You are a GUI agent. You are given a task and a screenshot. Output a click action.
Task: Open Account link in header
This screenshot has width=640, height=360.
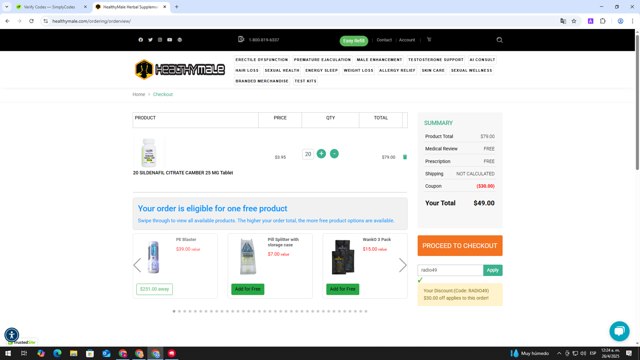point(407,40)
